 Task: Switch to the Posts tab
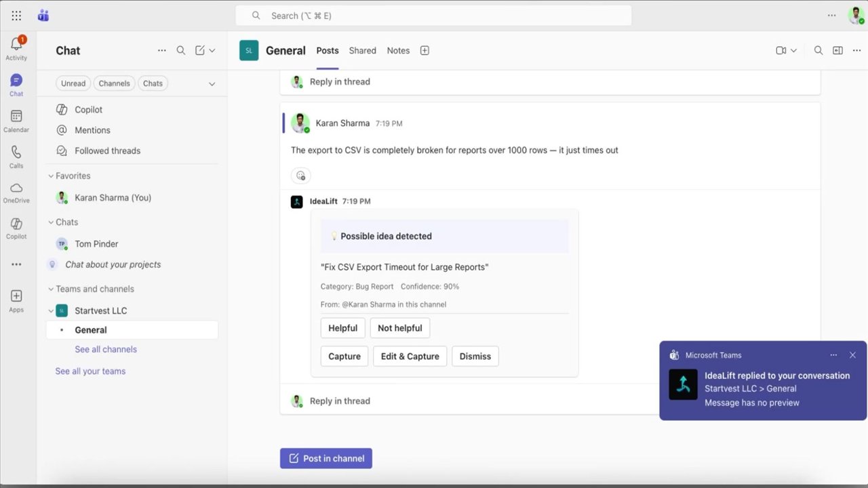tap(328, 50)
